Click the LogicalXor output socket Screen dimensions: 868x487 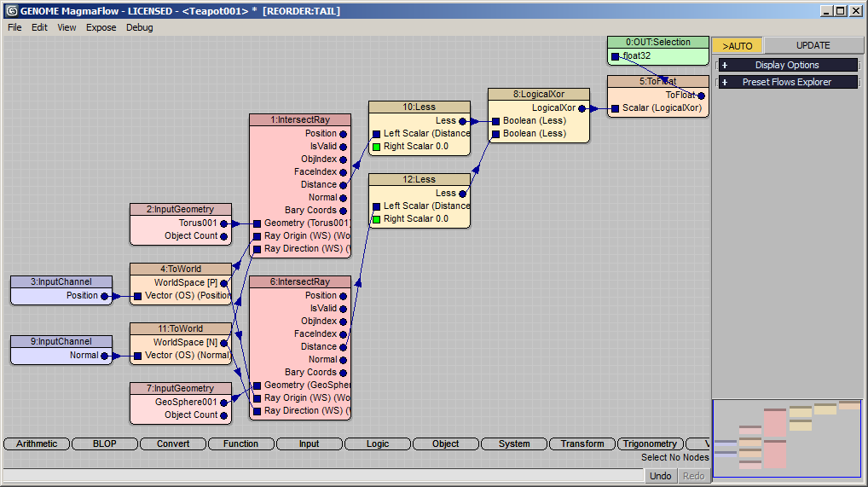pos(582,108)
